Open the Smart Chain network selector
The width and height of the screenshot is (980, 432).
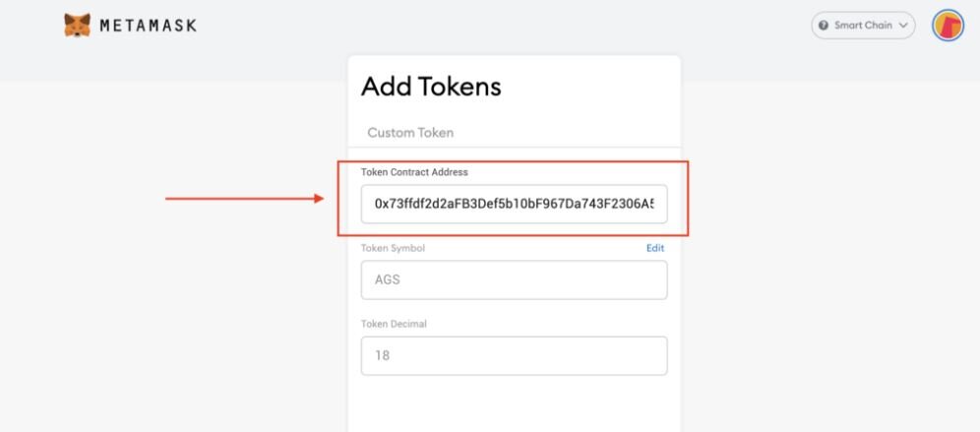[x=863, y=26]
